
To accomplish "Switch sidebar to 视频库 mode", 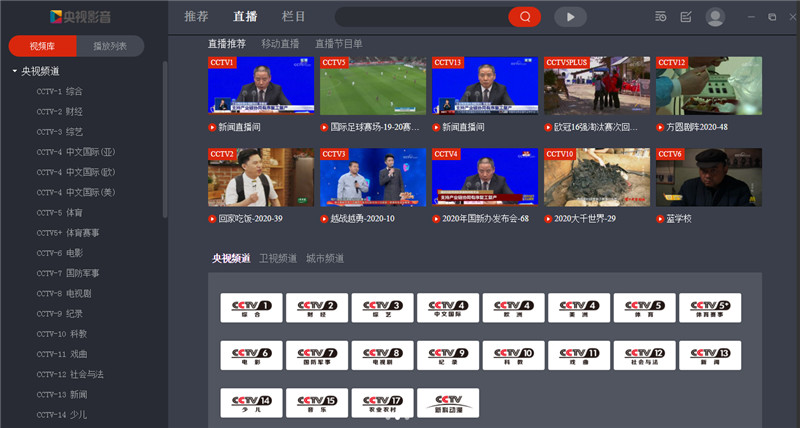I will click(x=42, y=46).
